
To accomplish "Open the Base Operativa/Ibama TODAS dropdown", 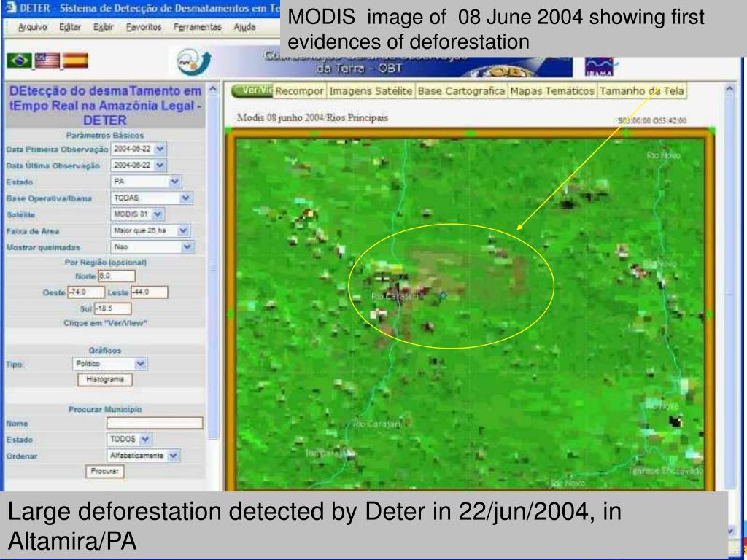I will (152, 198).
